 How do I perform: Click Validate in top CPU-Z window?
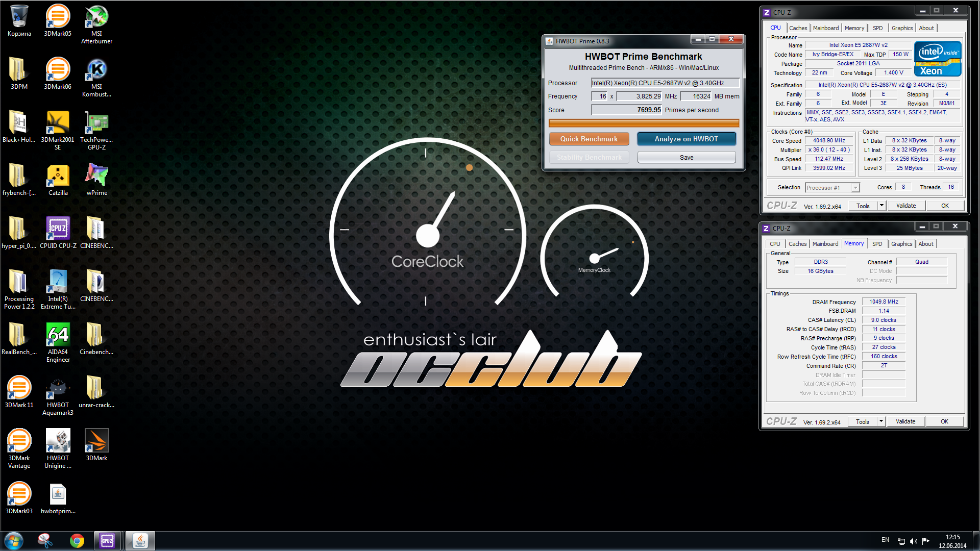tap(906, 206)
